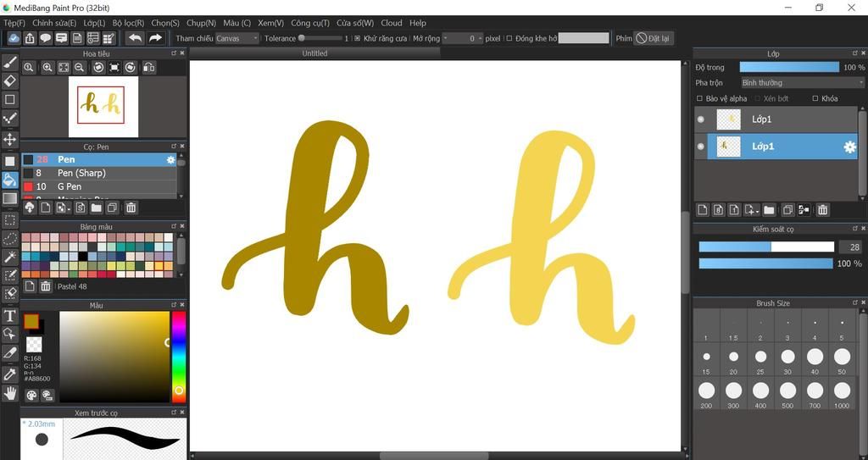Enable Bảo vệ alpha checkbox
This screenshot has height=460, width=868.
699,98
